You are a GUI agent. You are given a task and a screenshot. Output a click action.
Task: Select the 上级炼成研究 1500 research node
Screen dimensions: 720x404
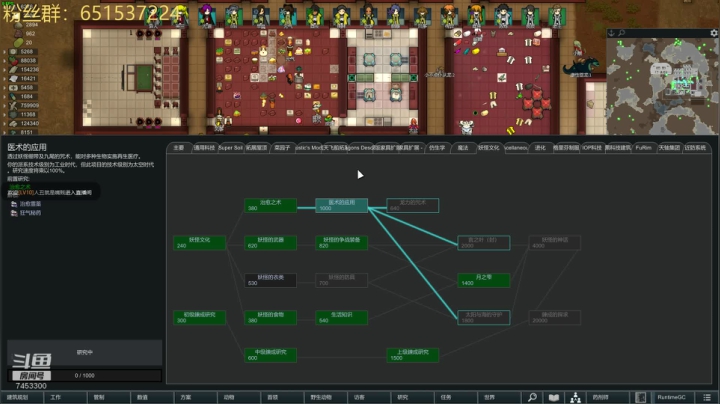pos(413,355)
